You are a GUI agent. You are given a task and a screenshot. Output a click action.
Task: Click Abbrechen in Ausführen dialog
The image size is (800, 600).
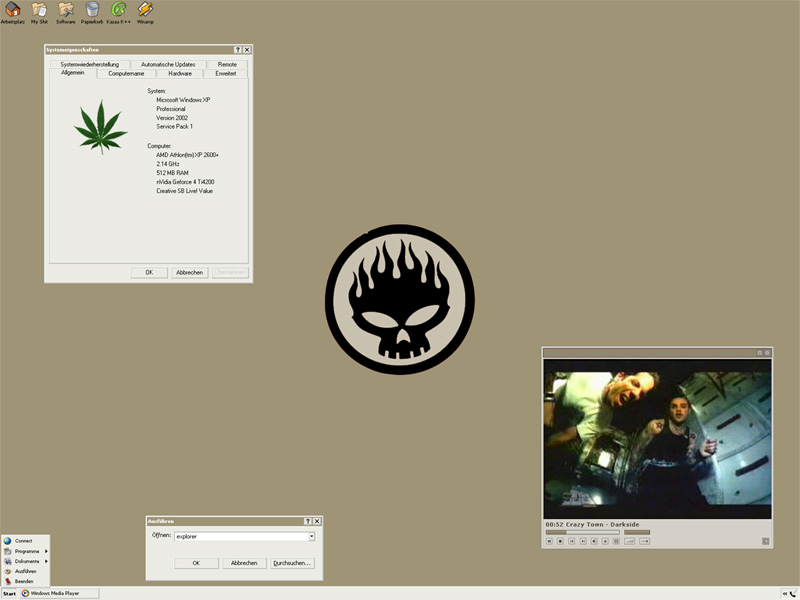click(244, 563)
